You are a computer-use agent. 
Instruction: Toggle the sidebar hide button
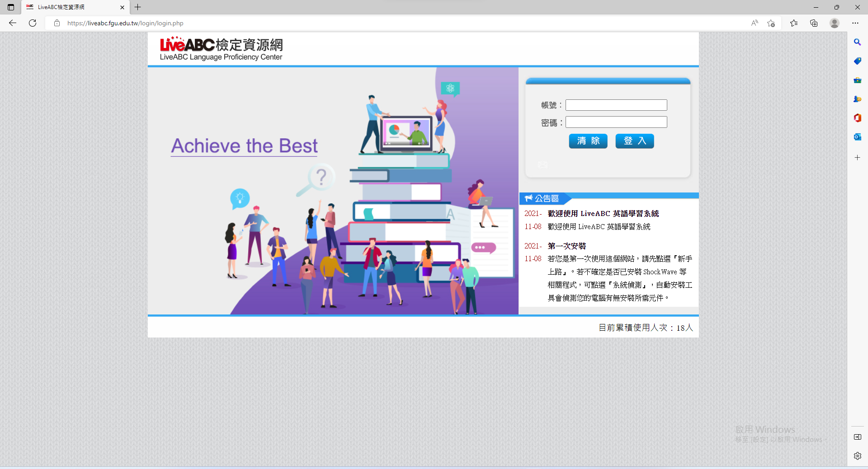coord(857,437)
